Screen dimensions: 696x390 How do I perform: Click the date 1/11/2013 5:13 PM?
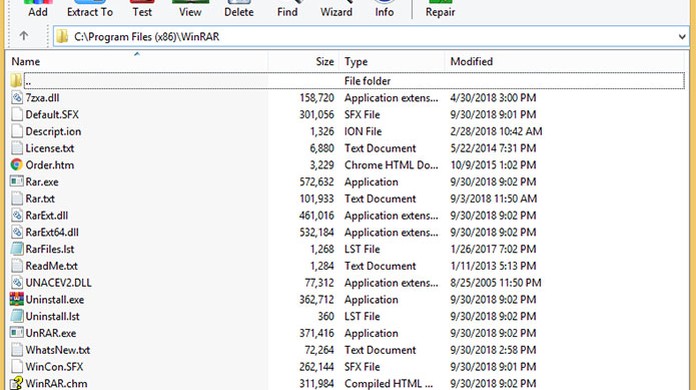pos(493,266)
